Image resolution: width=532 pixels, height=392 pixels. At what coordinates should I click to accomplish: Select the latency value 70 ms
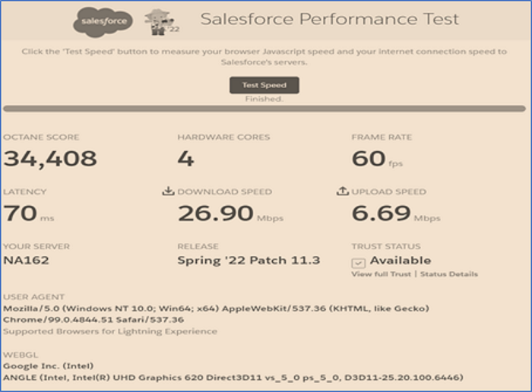[x=29, y=213]
